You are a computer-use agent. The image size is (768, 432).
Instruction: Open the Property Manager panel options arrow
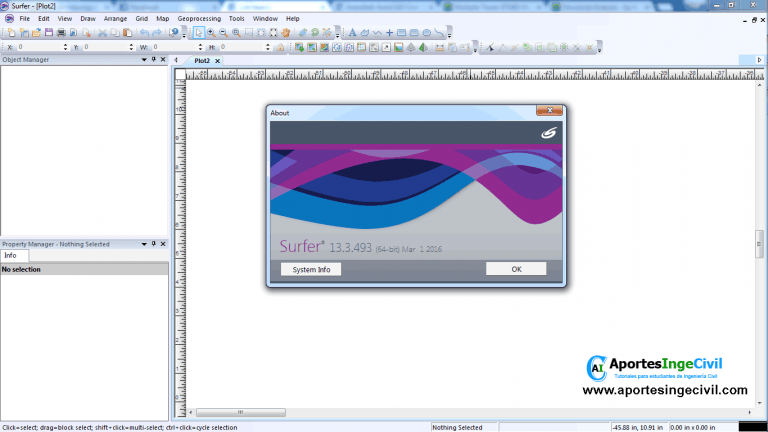144,244
